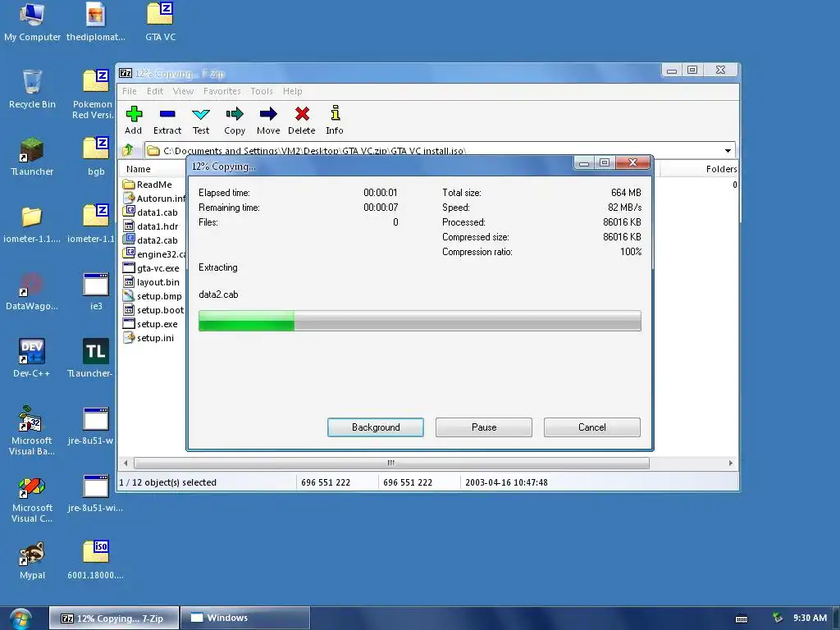Select the setup.exe file
Viewport: 840px width, 630px height.
point(150,323)
